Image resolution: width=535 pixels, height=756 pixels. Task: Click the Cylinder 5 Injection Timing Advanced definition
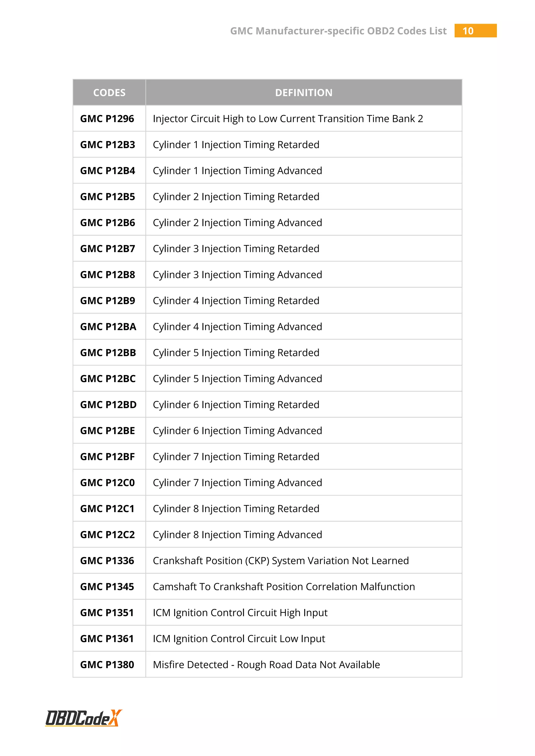coord(237,379)
